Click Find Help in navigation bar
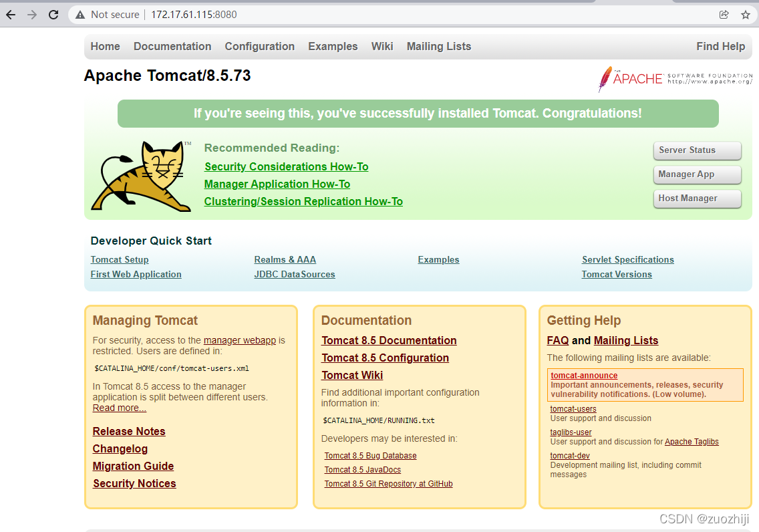This screenshot has width=759, height=532. (720, 47)
